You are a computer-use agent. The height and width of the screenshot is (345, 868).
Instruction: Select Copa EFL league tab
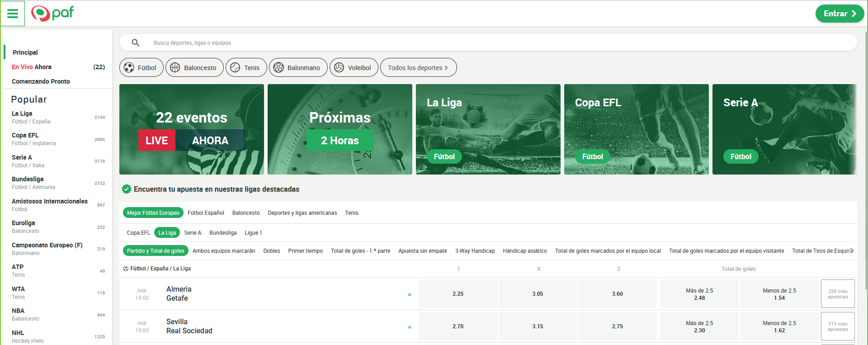pos(138,232)
